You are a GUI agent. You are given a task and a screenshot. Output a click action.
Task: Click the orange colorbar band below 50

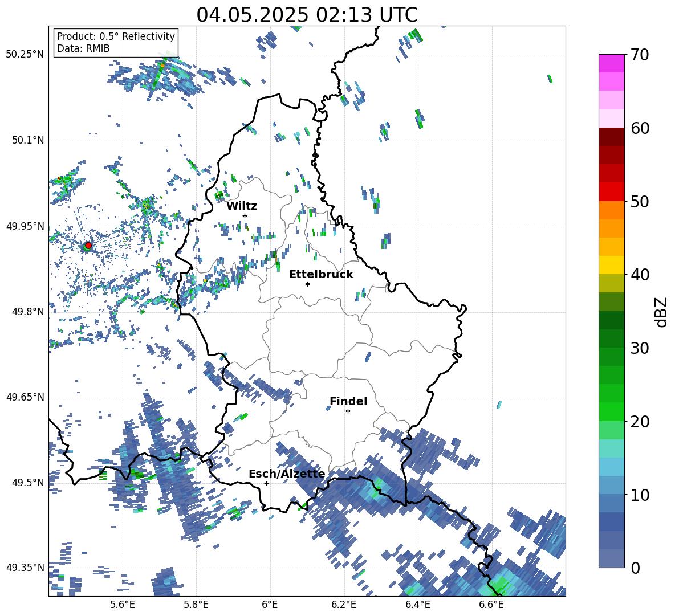pyautogui.click(x=611, y=210)
